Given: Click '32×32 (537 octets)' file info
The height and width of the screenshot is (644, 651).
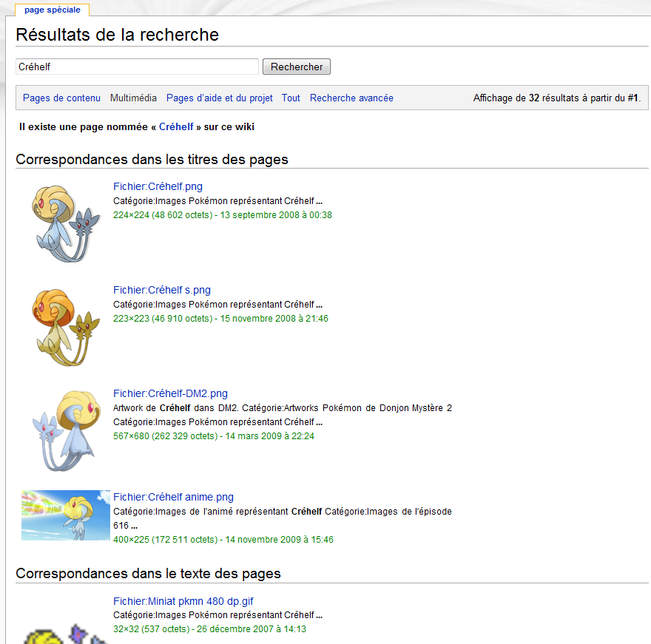Looking at the screenshot, I should [x=151, y=629].
